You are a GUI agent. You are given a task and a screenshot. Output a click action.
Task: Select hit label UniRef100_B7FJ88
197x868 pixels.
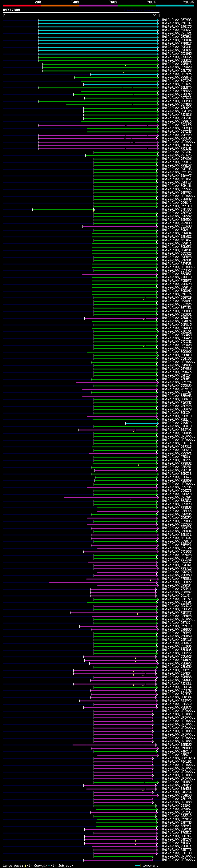177,210
